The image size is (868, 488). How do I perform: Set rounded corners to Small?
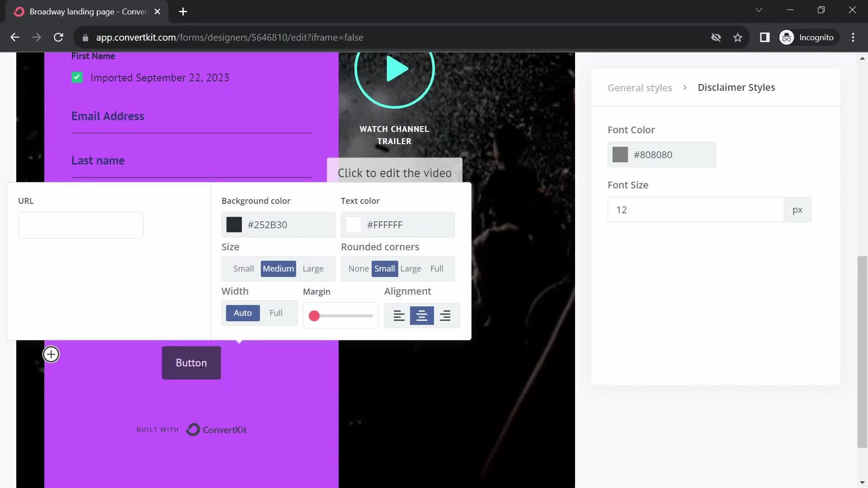tap(385, 269)
